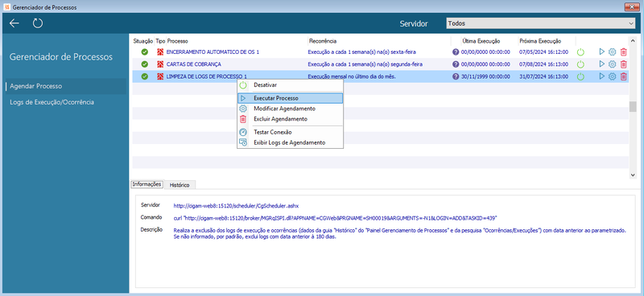Toggle power for LIMPEZA DE LOGS DE PROCESSO 1

pyautogui.click(x=580, y=76)
